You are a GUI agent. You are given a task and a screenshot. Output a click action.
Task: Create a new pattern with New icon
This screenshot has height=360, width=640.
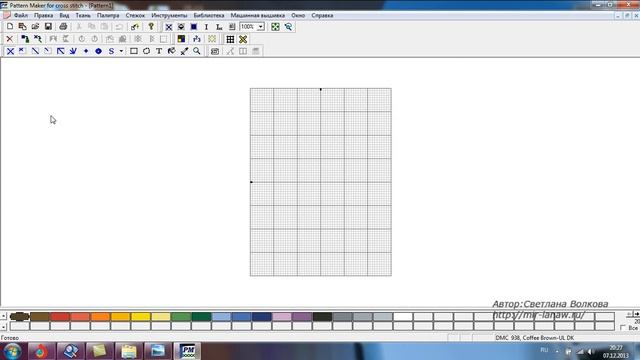[x=10, y=27]
